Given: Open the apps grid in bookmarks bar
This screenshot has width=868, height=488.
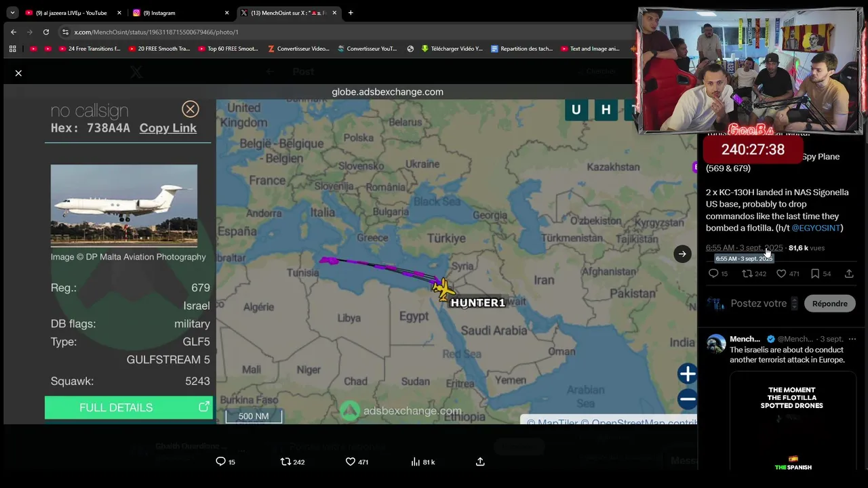Looking at the screenshot, I should point(12,49).
